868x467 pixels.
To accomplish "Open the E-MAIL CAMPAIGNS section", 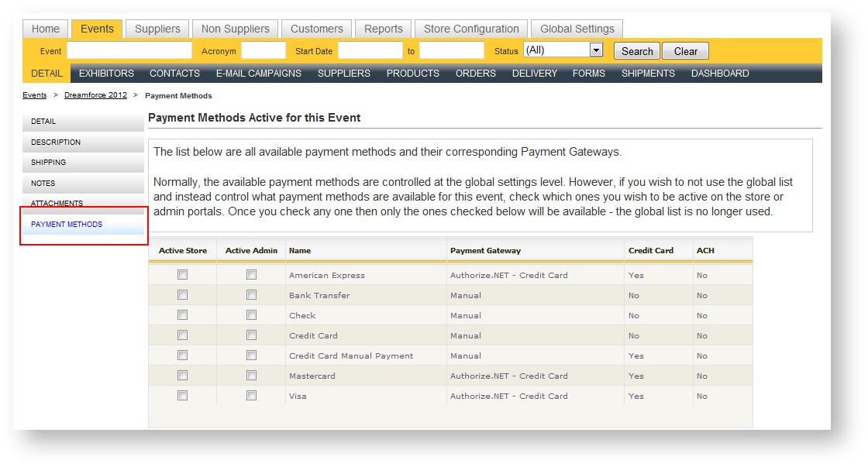I will [x=257, y=73].
